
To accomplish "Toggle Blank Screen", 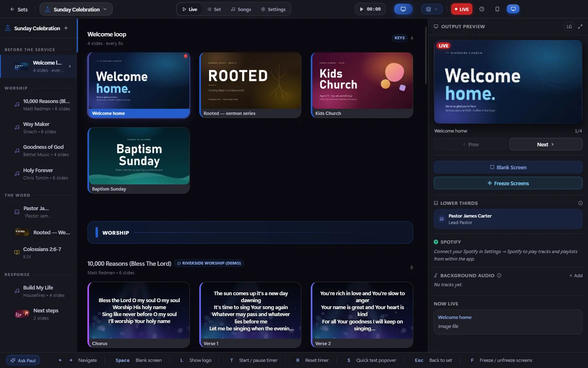I will pos(508,167).
